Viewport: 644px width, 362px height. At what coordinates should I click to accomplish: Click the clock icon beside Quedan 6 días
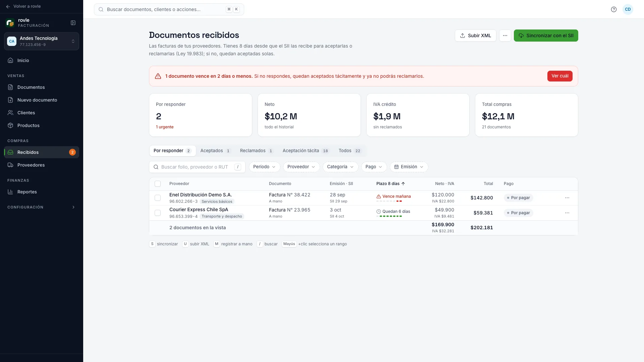[379, 212]
